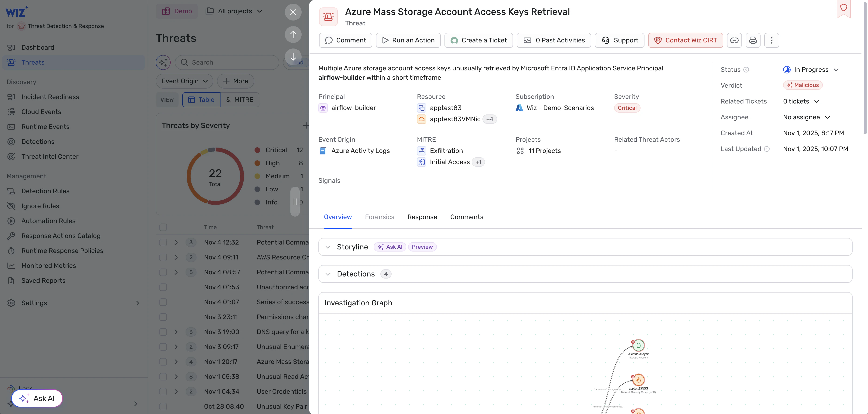Click the Create a Ticket button
The width and height of the screenshot is (868, 414).
coord(479,40)
